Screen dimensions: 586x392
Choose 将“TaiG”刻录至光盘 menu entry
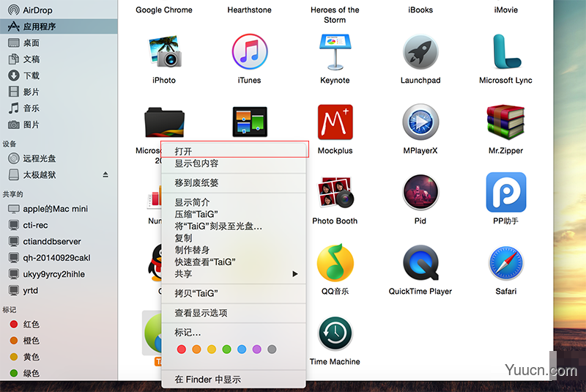pos(234,226)
